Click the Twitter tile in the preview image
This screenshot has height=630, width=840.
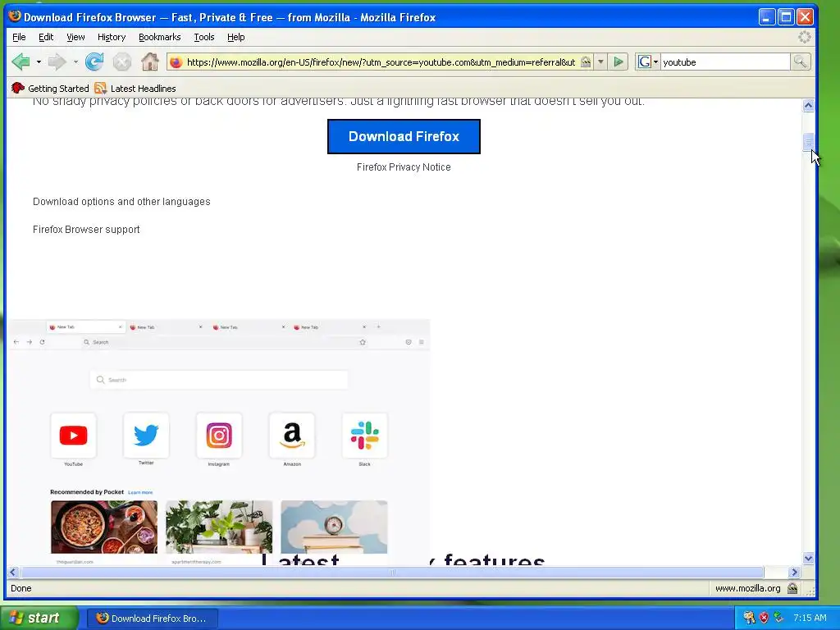[x=146, y=436]
